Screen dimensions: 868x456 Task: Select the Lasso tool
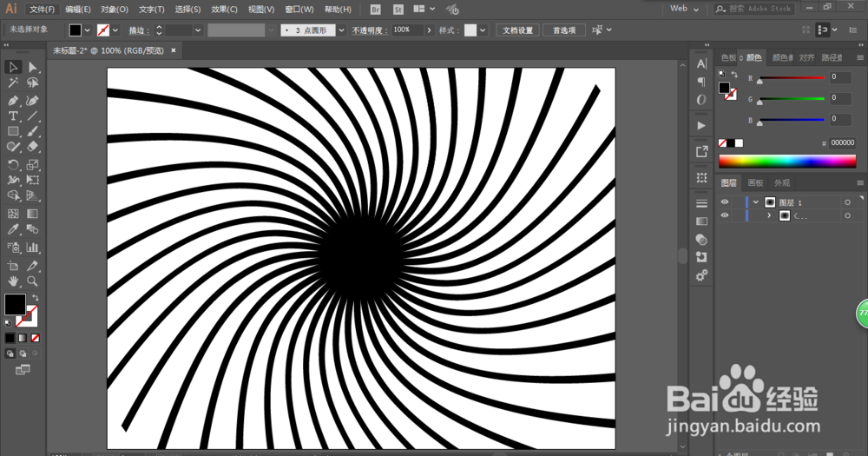coord(33,83)
